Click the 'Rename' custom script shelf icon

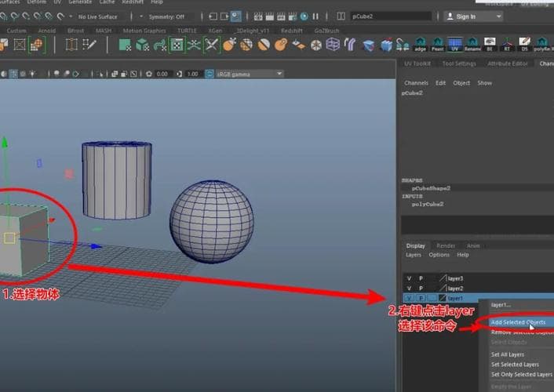click(472, 45)
